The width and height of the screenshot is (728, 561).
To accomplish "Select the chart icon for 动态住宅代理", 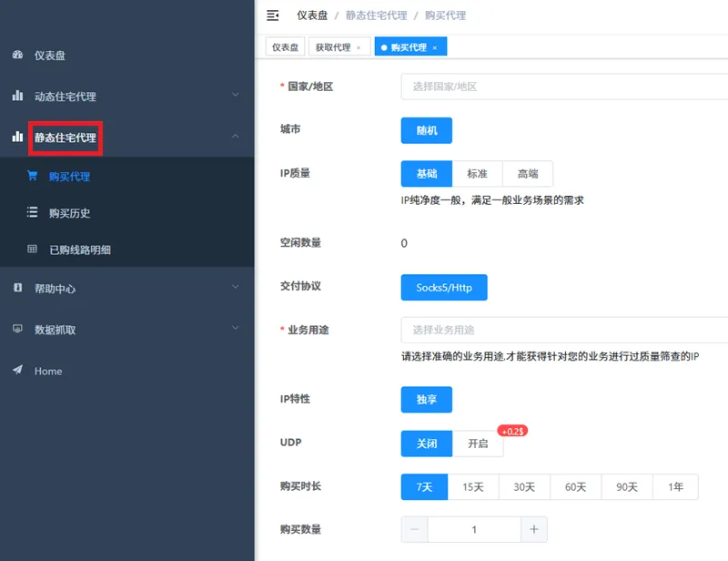I will coord(15,96).
